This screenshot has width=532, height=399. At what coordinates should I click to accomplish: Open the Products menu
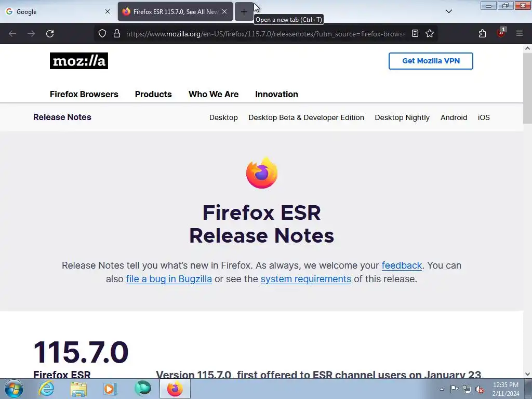(x=153, y=95)
